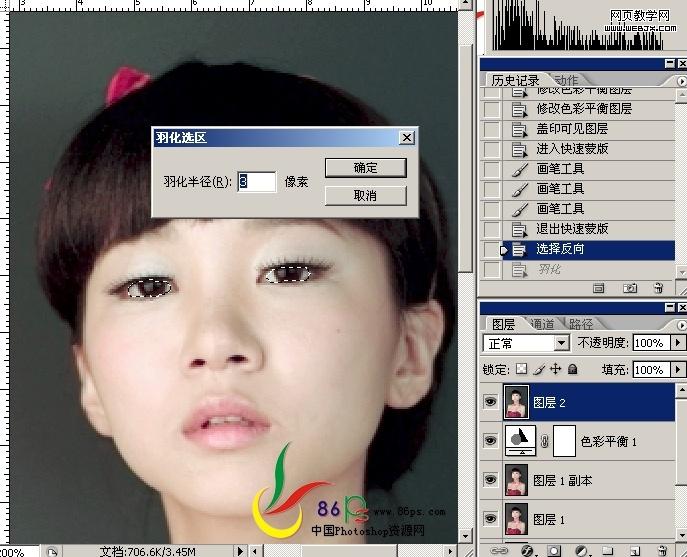The width and height of the screenshot is (687, 557).
Task: Hide the 色彩平衡 1 adjustment layer
Action: tap(490, 440)
